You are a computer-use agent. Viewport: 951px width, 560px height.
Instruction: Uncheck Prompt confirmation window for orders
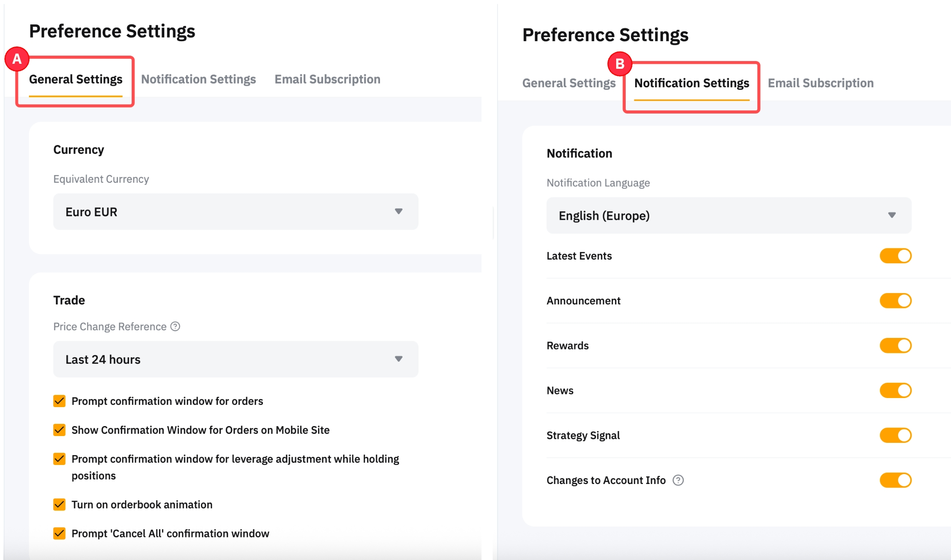pos(59,401)
